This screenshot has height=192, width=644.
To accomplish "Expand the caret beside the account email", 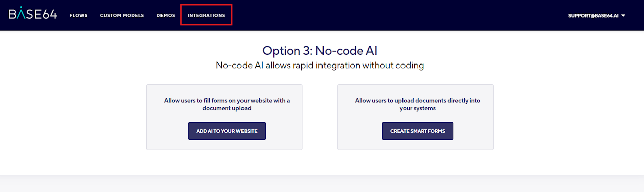I will pos(623,16).
